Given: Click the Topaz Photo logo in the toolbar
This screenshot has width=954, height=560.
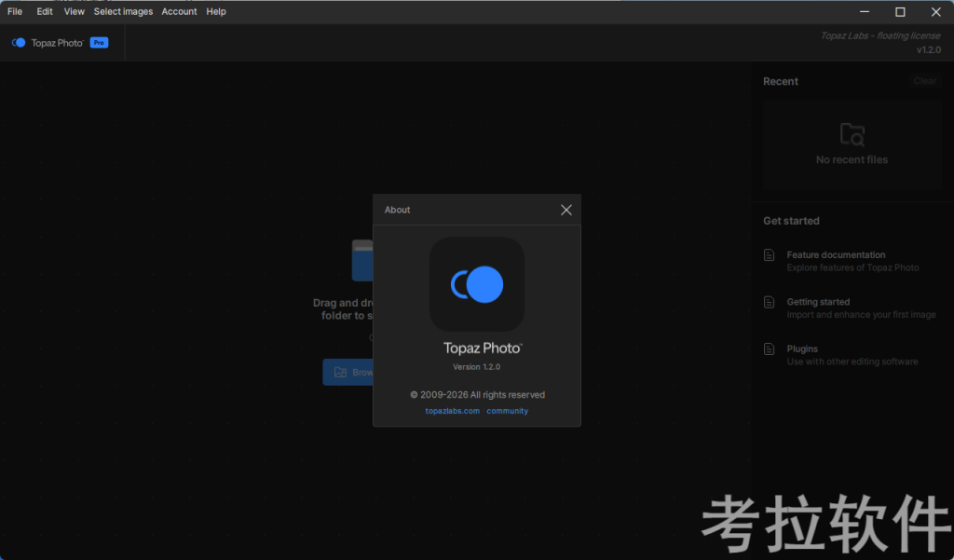Looking at the screenshot, I should pyautogui.click(x=19, y=42).
